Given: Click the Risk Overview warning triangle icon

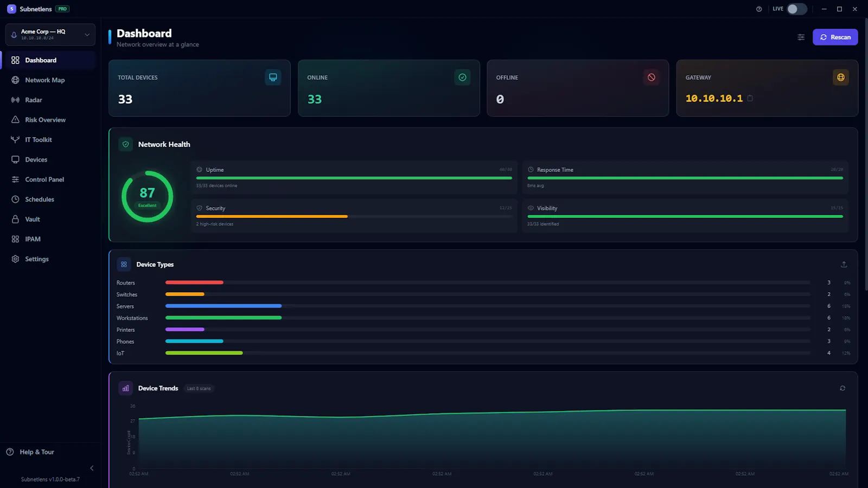Looking at the screenshot, I should point(15,120).
